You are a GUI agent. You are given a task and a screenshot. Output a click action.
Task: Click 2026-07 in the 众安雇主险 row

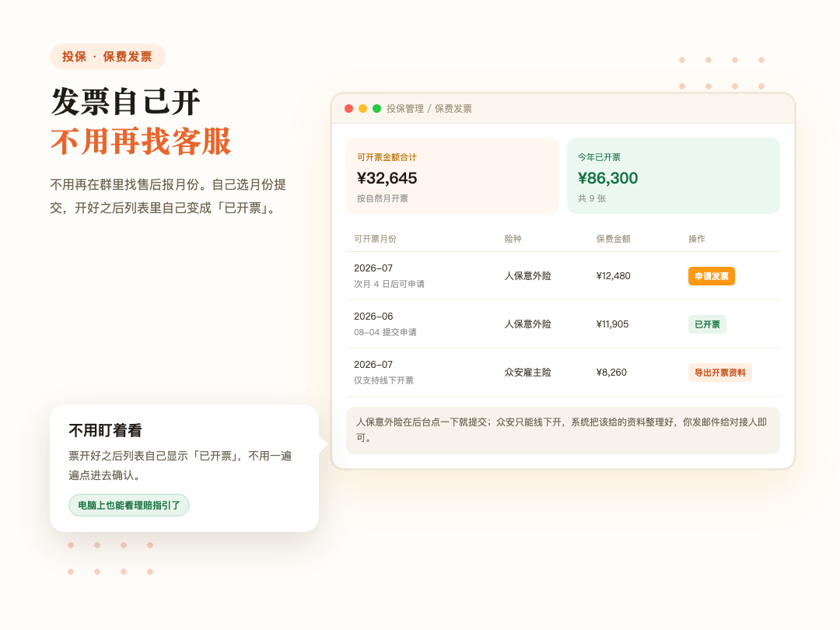(x=373, y=364)
